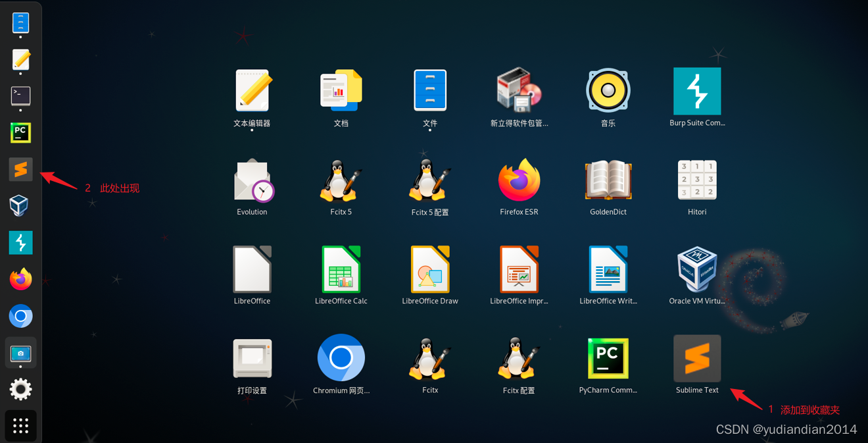Launch LibreOffice Calc
Viewport: 868px width, 443px height.
(x=341, y=269)
